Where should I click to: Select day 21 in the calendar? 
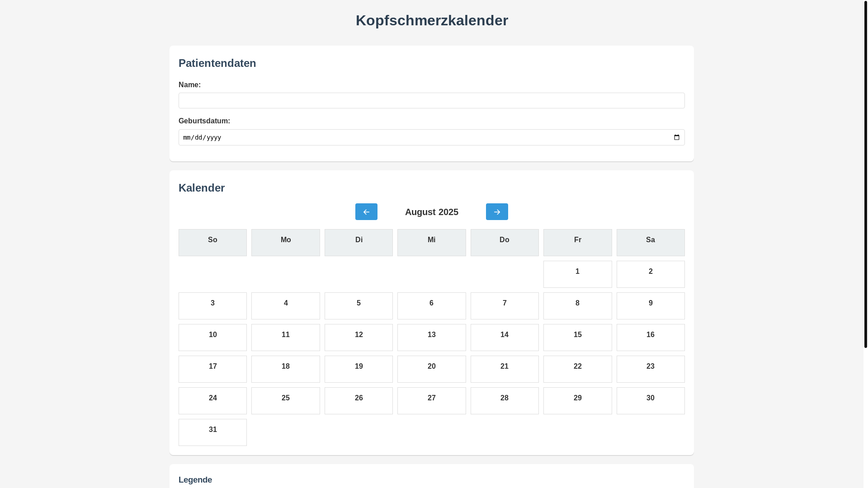point(505,369)
